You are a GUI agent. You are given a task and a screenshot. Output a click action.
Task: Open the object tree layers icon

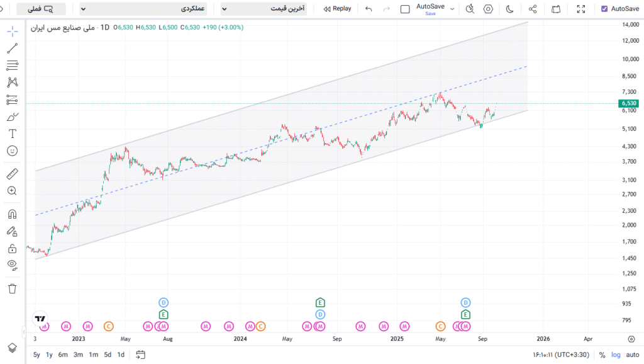tap(12, 348)
